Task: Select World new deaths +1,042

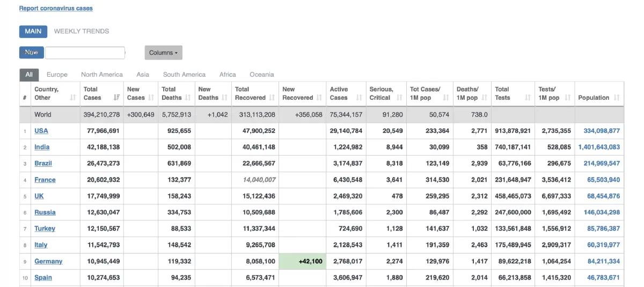Action: pos(217,114)
